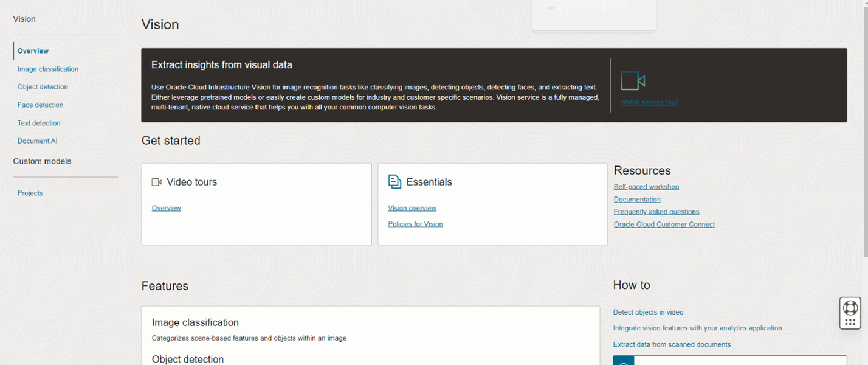The image size is (868, 365).
Task: Navigate to Text detection in the sidebar
Action: [x=39, y=123]
